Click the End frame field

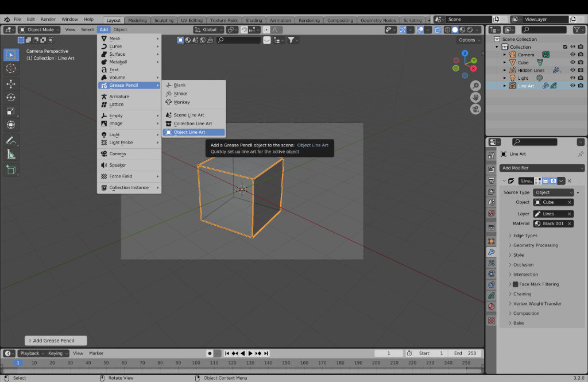[465, 353]
